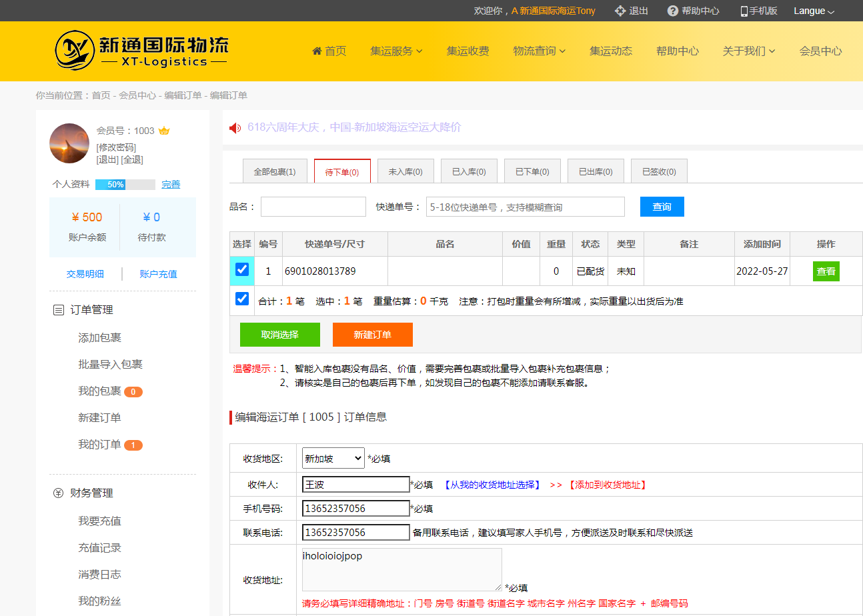Click the 从我的收货地址选择 link
Viewport: 863px width, 616px height.
pyautogui.click(x=493, y=485)
